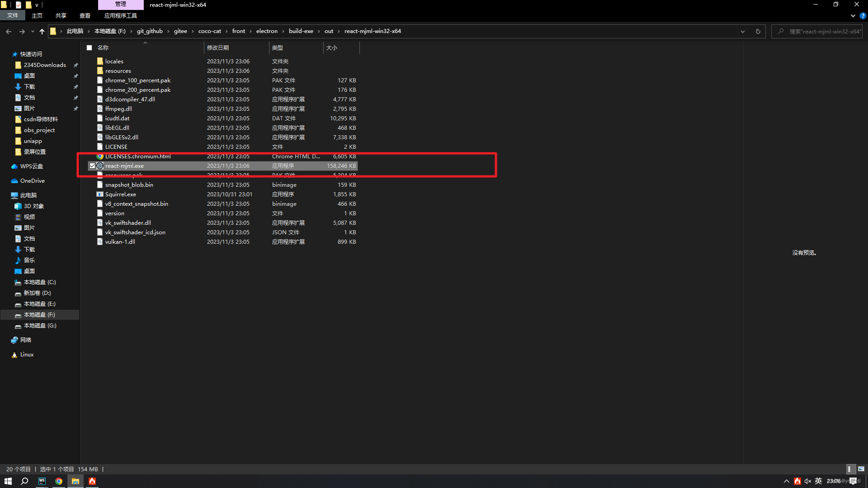This screenshot has width=868, height=488.
Task: Uncheck the react-mjml.exe checkbox
Action: click(92, 166)
